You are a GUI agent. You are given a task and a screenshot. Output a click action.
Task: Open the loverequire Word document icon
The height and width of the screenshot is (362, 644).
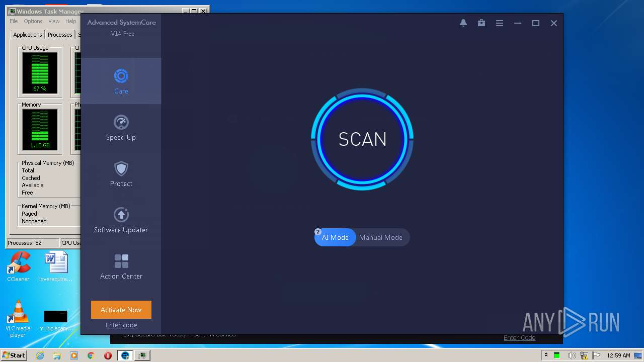point(56,266)
